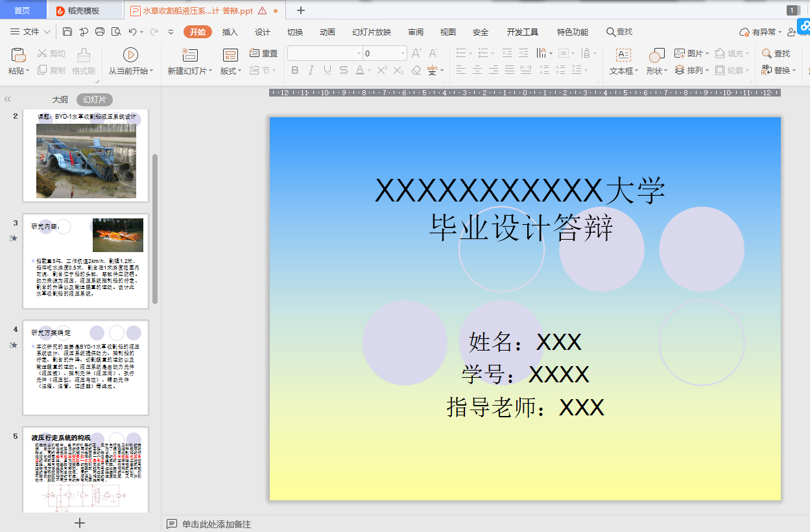
Task: Click the Align Left paragraph icon
Action: (x=461, y=70)
